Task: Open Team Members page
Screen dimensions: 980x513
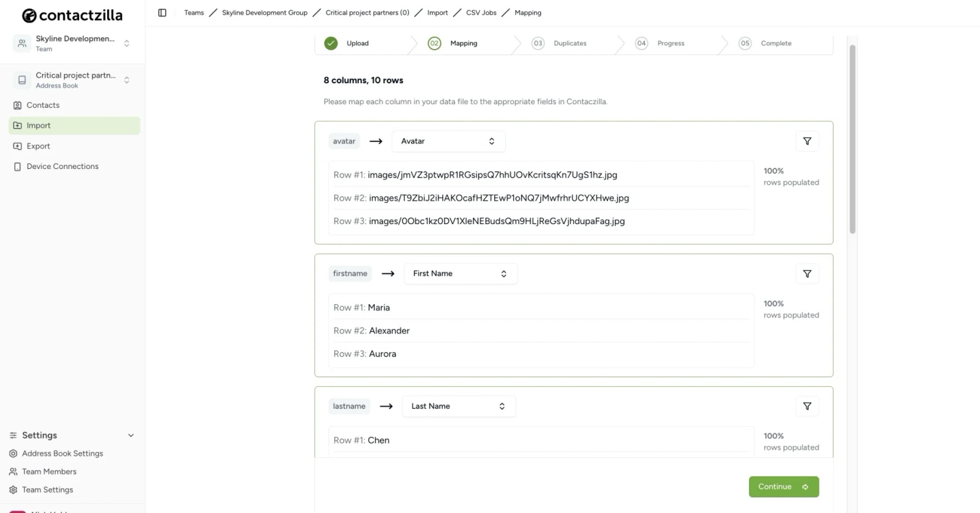Action: click(49, 472)
